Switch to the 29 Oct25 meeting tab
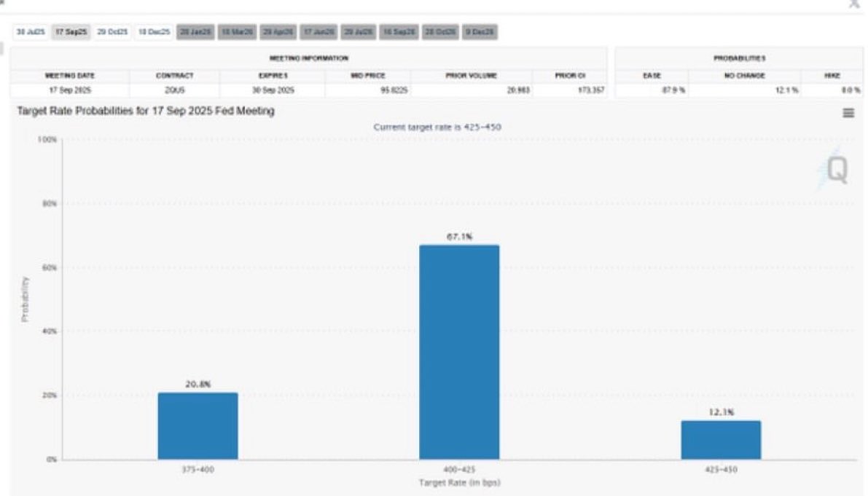The image size is (868, 496). pos(112,32)
